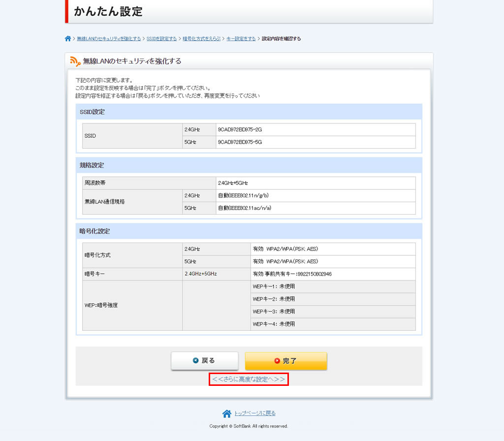
Task: Open the さらに高度な設定へ link
Action: pyautogui.click(x=249, y=379)
